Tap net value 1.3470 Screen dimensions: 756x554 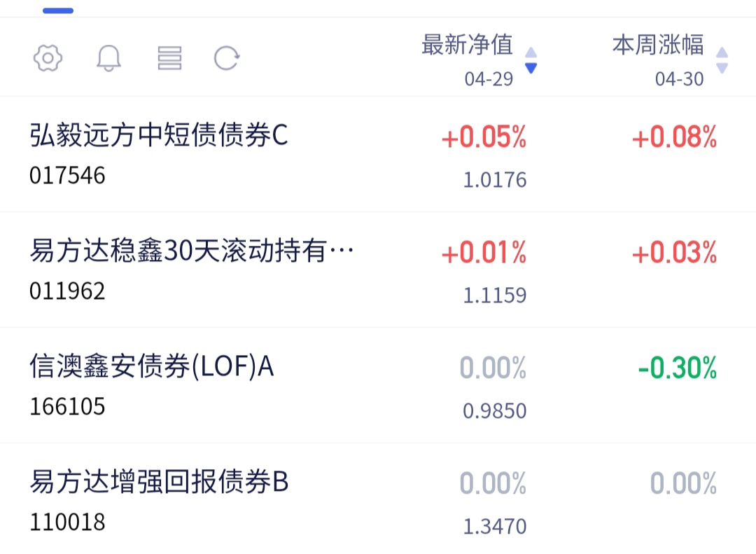pyautogui.click(x=494, y=526)
